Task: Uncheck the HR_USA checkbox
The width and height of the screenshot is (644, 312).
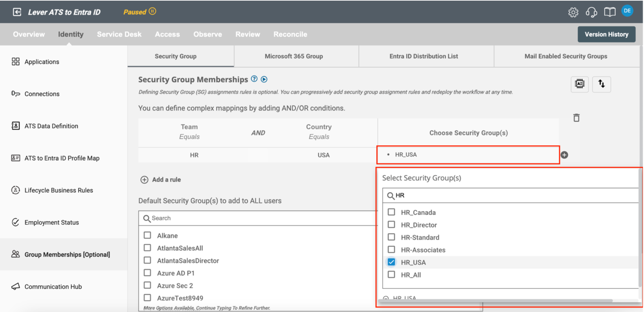Action: [391, 262]
